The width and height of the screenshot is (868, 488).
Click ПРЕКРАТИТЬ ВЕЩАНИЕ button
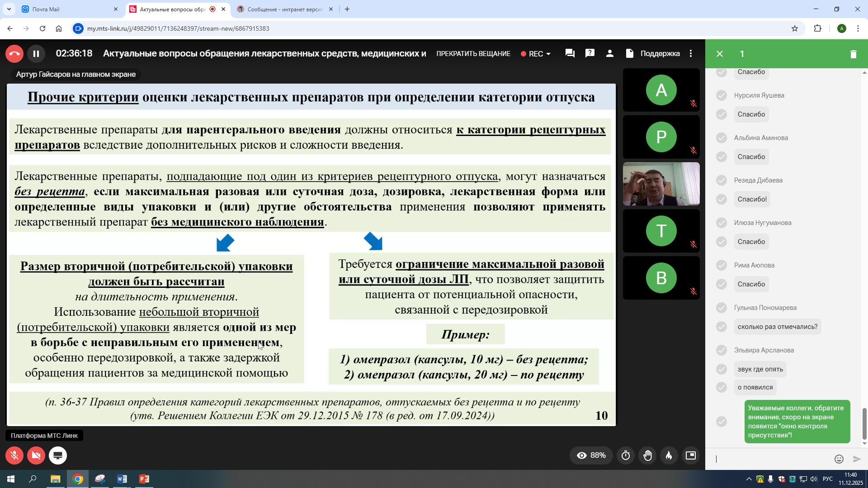[473, 54]
